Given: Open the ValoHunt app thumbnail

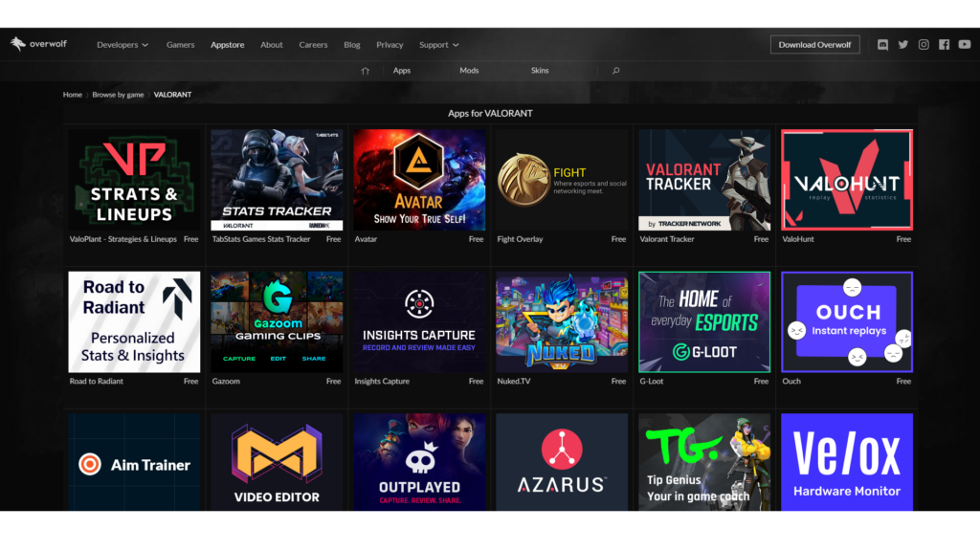Looking at the screenshot, I should 847,180.
